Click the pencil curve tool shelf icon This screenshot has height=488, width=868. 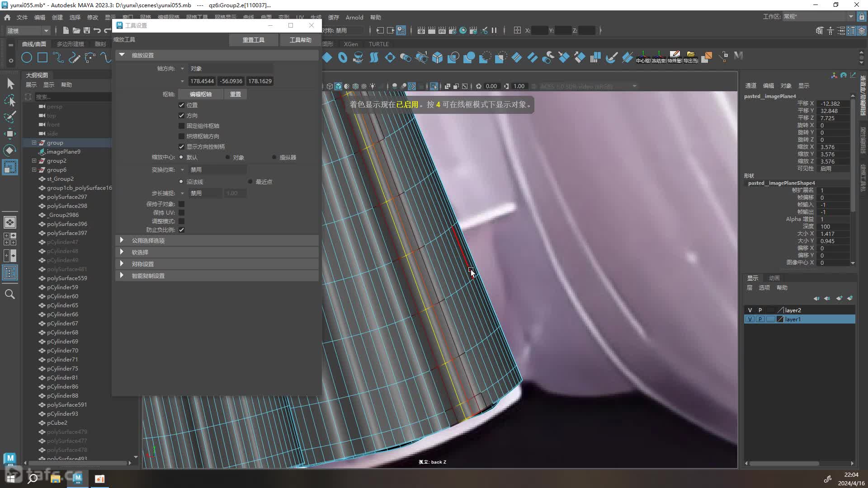(x=74, y=57)
